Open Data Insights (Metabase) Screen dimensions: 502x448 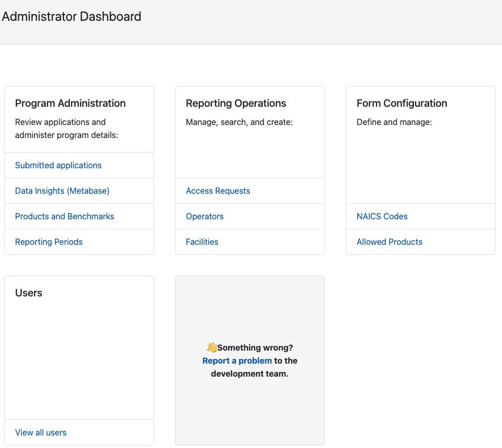62,191
